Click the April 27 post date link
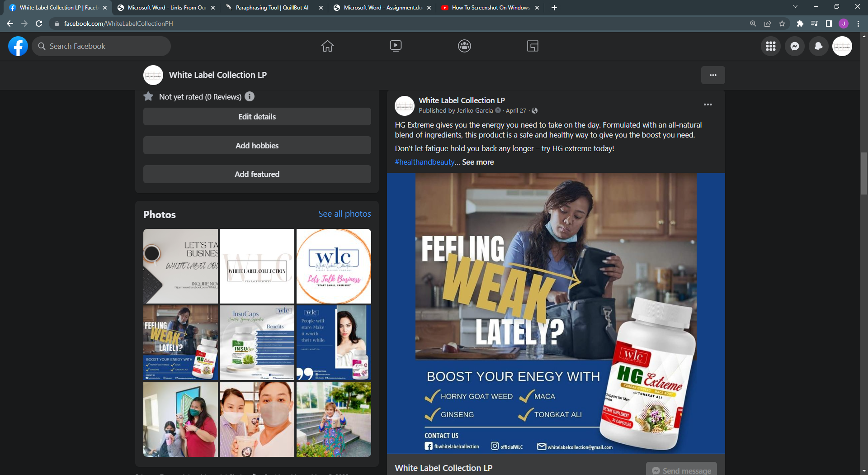868x475 pixels. click(516, 111)
